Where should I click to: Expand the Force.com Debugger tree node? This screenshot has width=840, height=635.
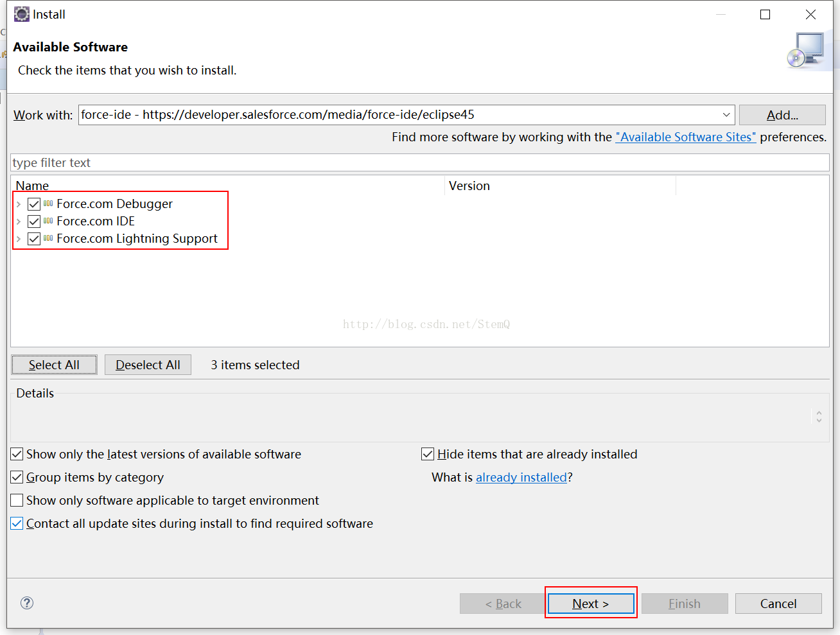(x=19, y=204)
